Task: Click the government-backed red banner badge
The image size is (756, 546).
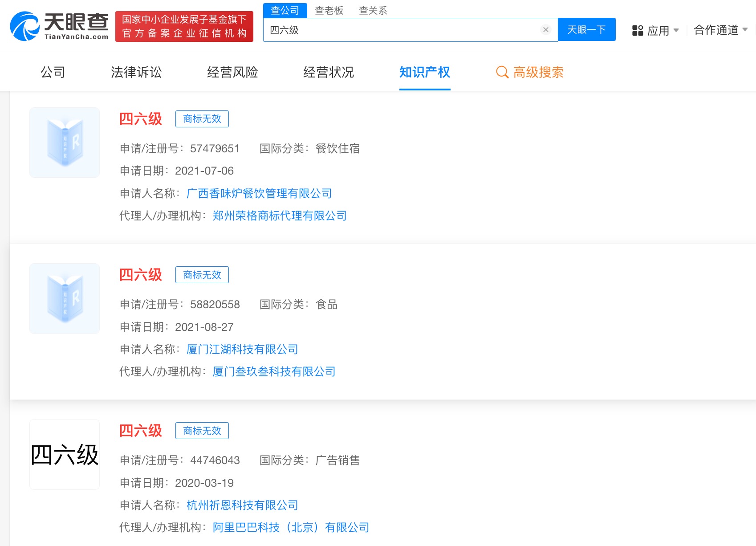Action: point(184,26)
